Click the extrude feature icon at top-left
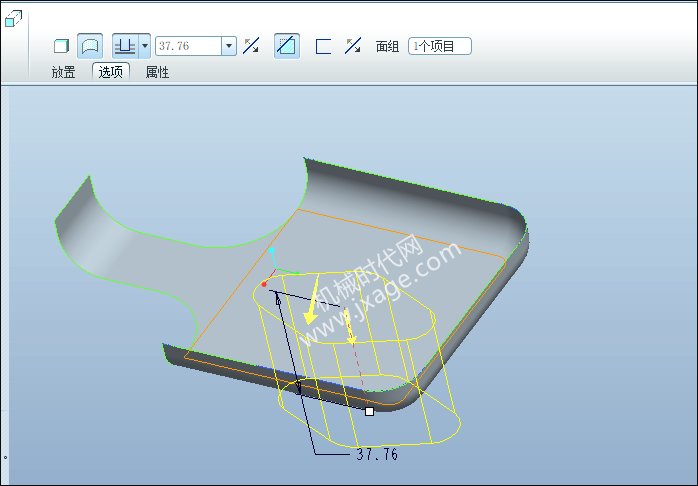The image size is (698, 486). (13, 19)
